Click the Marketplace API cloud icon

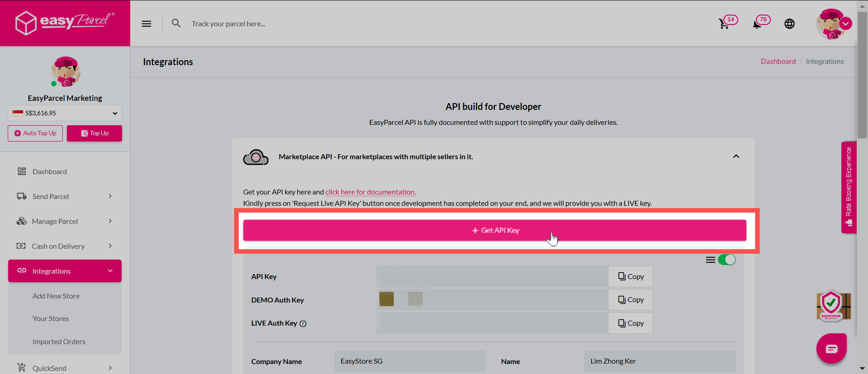click(256, 157)
